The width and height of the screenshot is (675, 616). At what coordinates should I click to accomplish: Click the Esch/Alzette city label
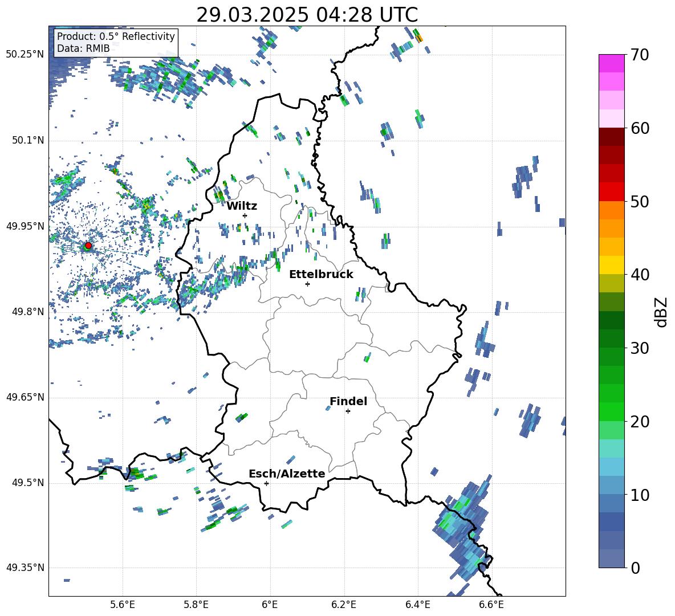(x=287, y=474)
